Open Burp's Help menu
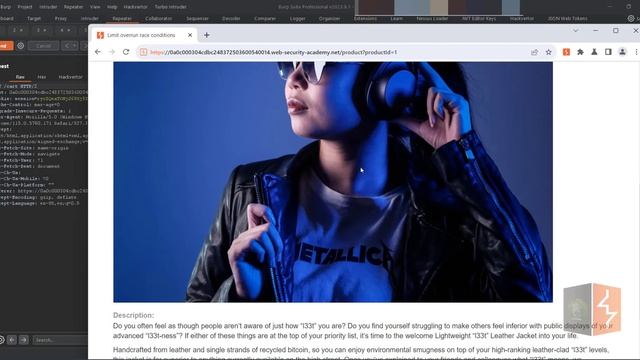The image size is (640, 360). tap(112, 7)
